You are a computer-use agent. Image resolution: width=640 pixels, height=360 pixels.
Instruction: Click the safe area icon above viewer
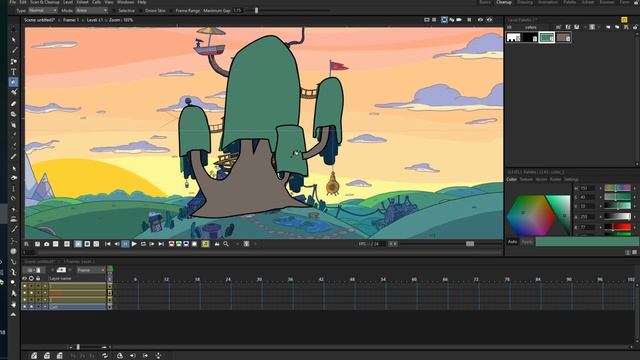coord(427,20)
